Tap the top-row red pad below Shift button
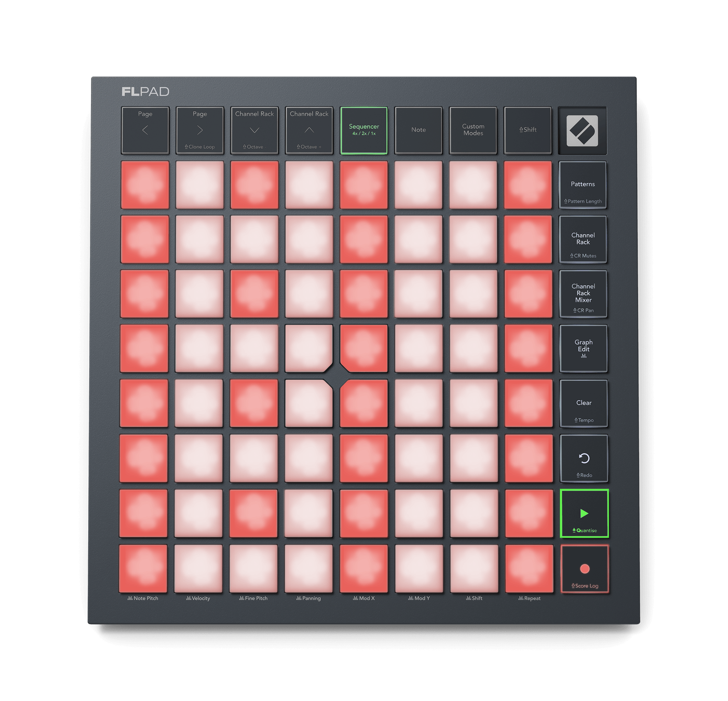 pyautogui.click(x=528, y=185)
